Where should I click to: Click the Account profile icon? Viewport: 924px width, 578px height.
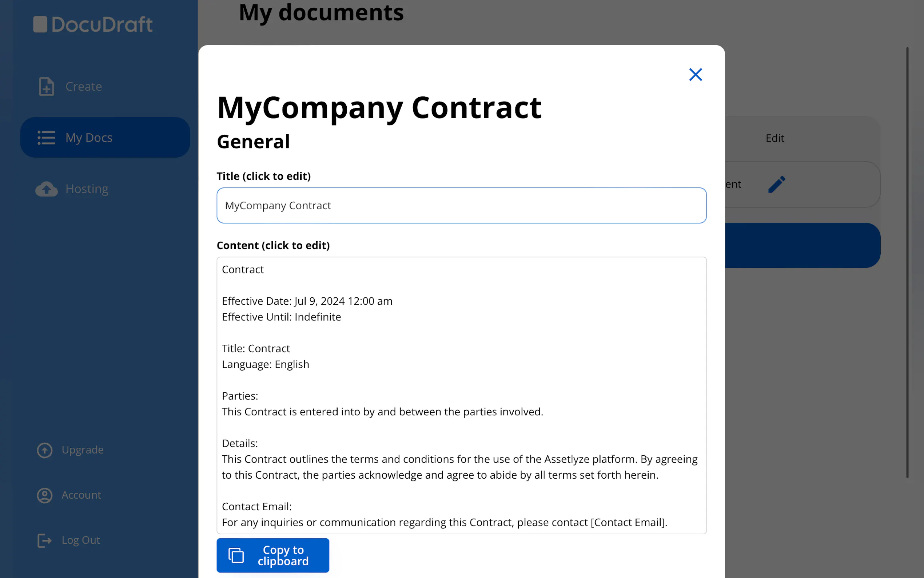[45, 495]
